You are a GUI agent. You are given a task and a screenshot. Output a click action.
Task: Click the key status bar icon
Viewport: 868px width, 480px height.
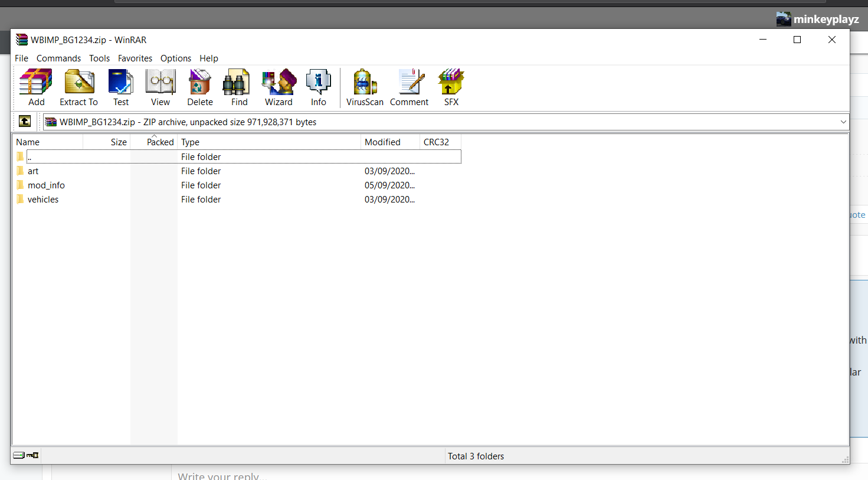[x=32, y=455]
